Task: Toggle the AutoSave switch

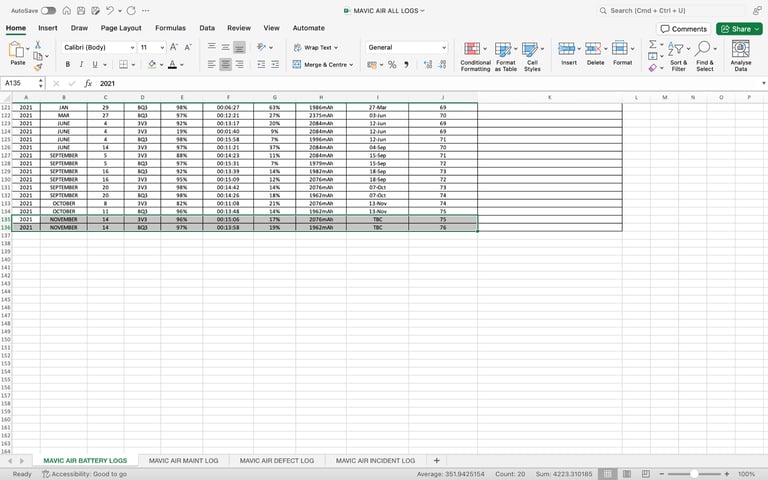Action: [48, 10]
